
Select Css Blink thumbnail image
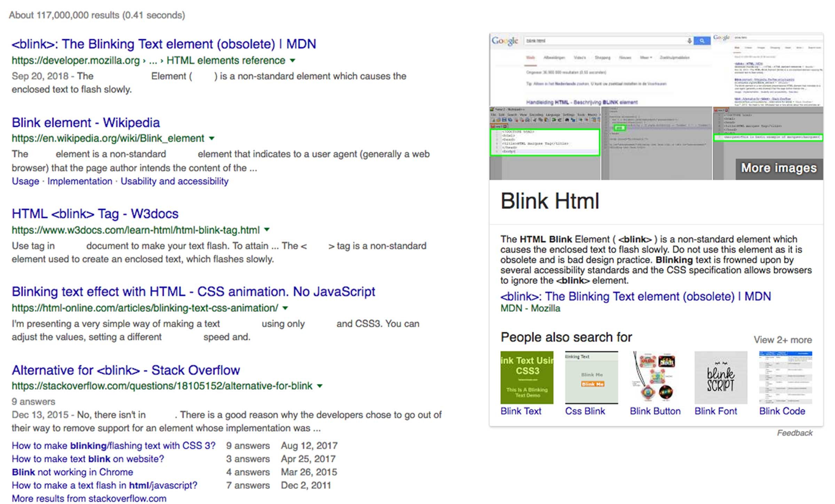tap(591, 377)
